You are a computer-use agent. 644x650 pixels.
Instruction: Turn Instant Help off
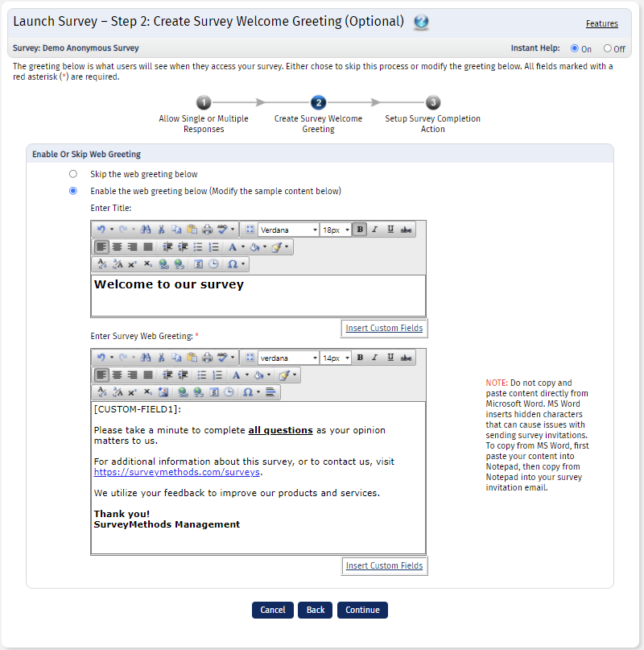[x=608, y=48]
